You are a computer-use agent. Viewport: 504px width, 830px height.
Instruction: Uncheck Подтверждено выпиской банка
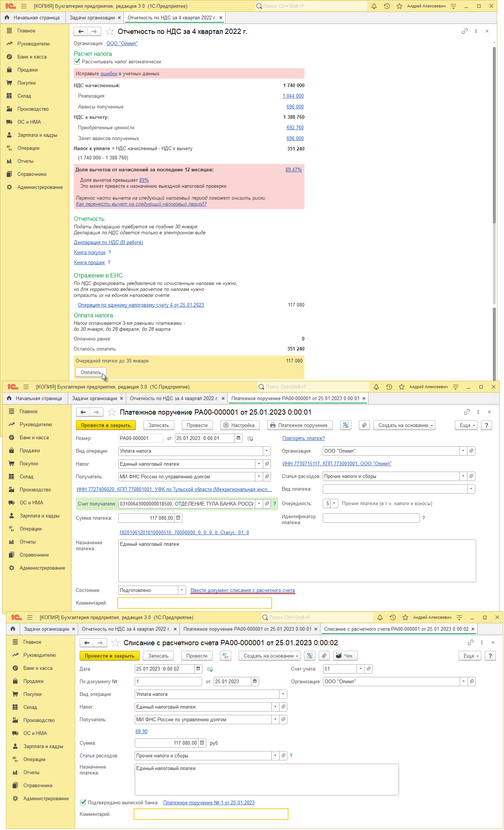[83, 803]
